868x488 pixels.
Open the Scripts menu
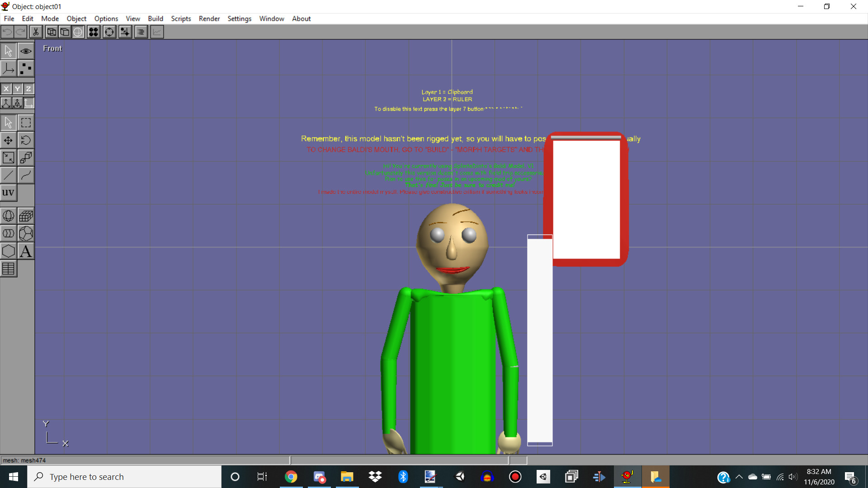[180, 19]
